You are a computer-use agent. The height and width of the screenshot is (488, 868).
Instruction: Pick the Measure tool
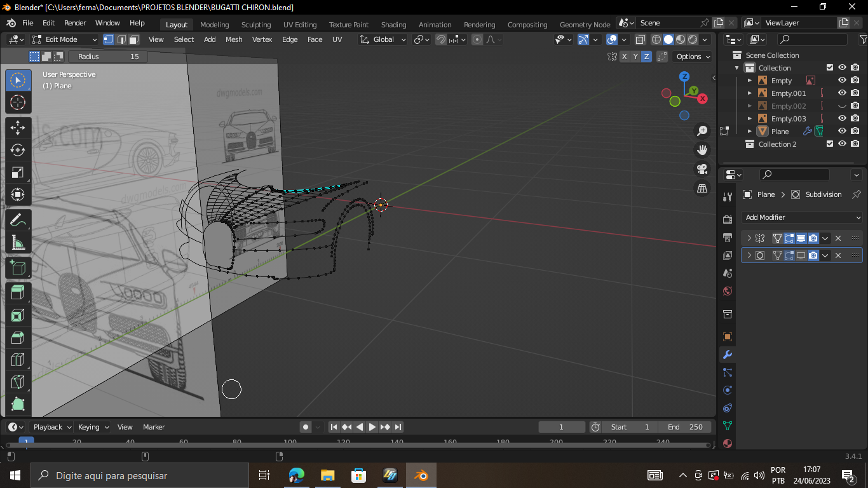[18, 243]
